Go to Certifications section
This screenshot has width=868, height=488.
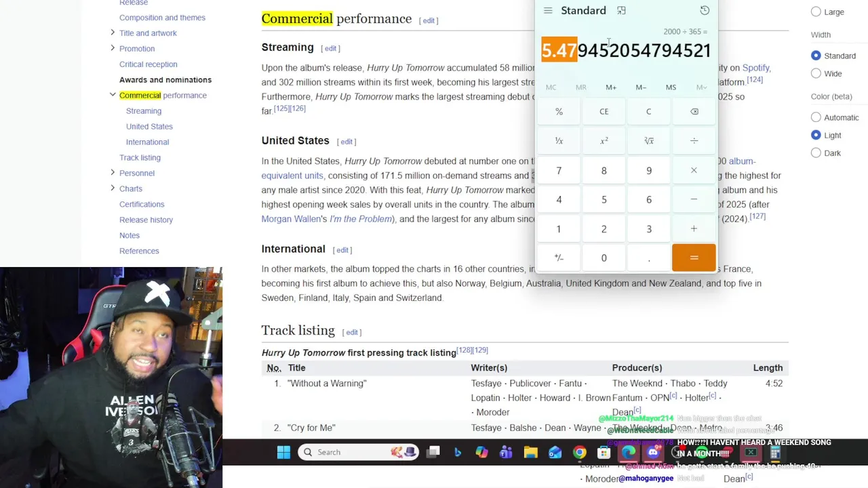tap(142, 204)
